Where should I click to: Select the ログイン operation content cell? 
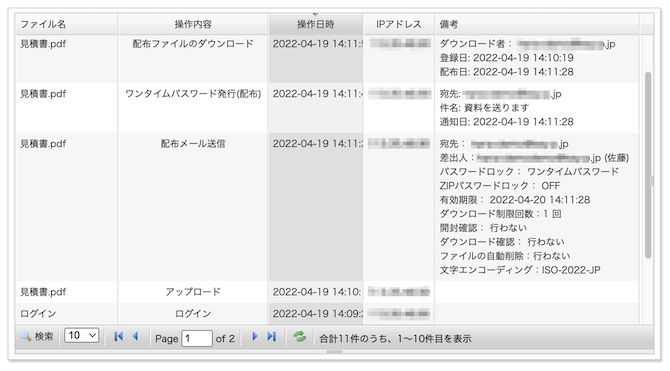click(193, 314)
